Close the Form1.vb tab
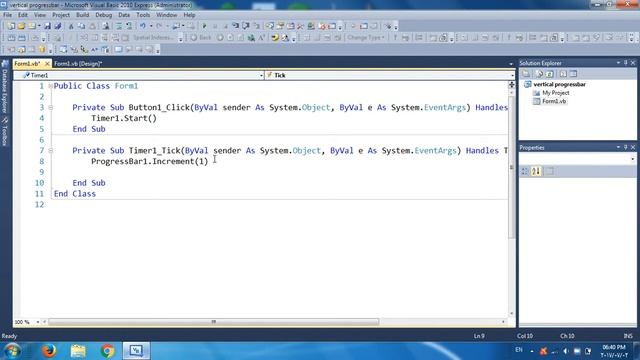Viewport: 640px width, 360px height. tap(47, 64)
